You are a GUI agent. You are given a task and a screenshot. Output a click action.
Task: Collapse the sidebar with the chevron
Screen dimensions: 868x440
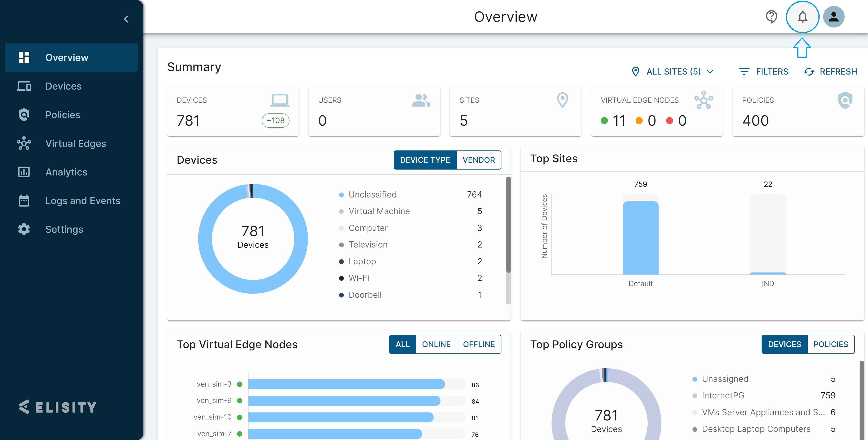126,19
